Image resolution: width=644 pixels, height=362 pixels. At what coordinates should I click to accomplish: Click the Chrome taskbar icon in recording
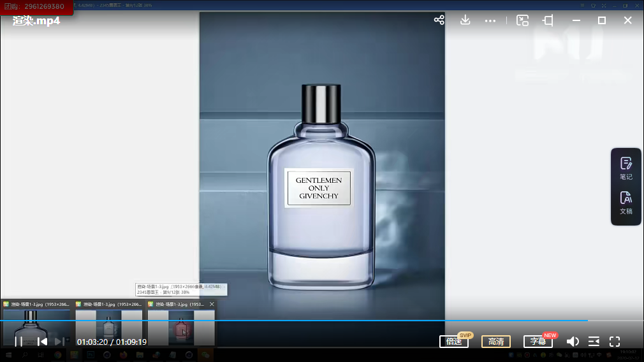[x=57, y=355]
